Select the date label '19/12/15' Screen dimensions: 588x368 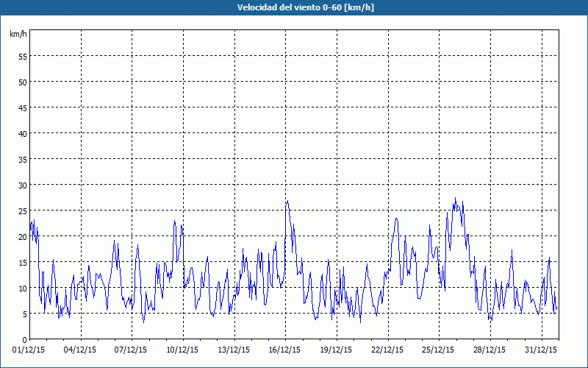click(336, 350)
